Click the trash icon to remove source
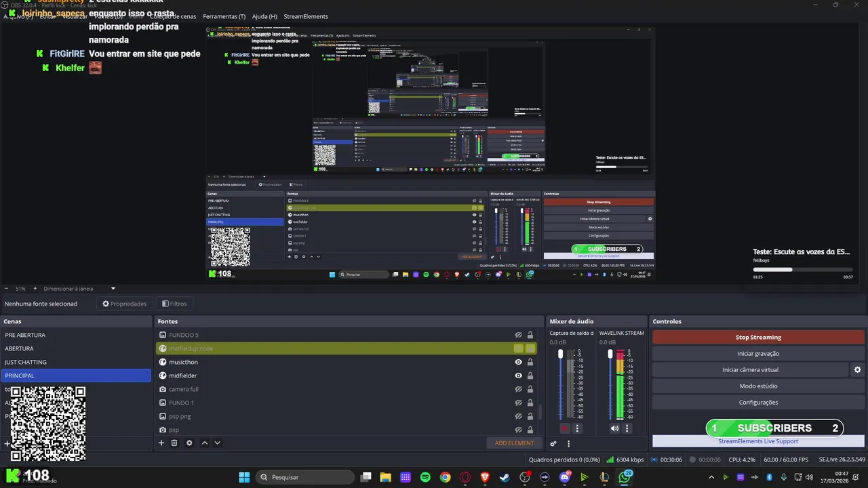Screen dimensions: 868x488 pos(174,443)
